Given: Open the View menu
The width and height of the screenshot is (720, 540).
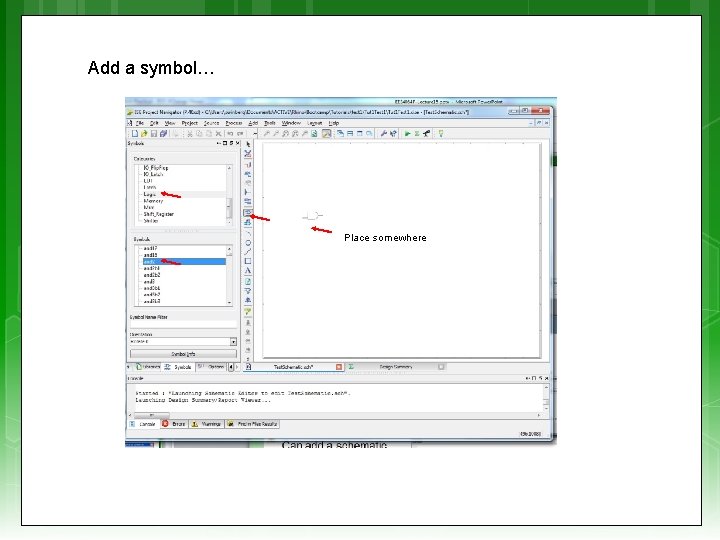Looking at the screenshot, I should 170,123.
